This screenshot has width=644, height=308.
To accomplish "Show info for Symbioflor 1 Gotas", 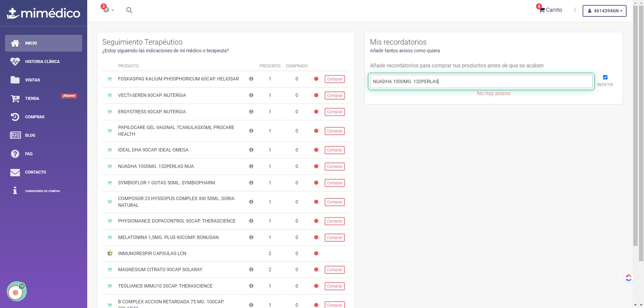I will click(x=251, y=183).
